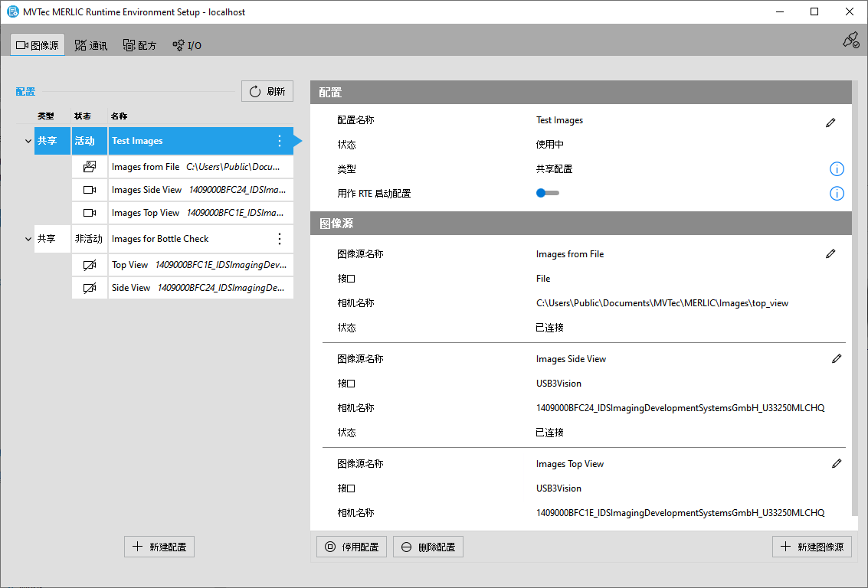868x588 pixels.
Task: Open the Images for Bottle Check options menu
Action: click(280, 239)
